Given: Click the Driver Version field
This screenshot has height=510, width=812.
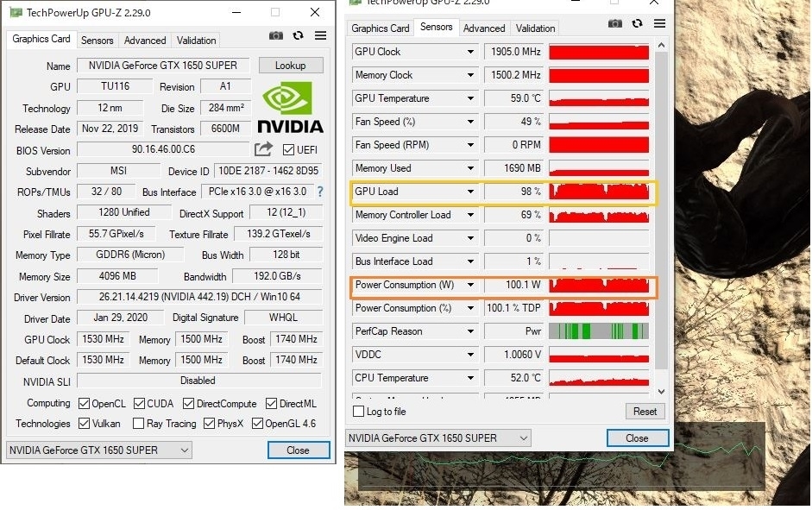Looking at the screenshot, I should (x=199, y=297).
